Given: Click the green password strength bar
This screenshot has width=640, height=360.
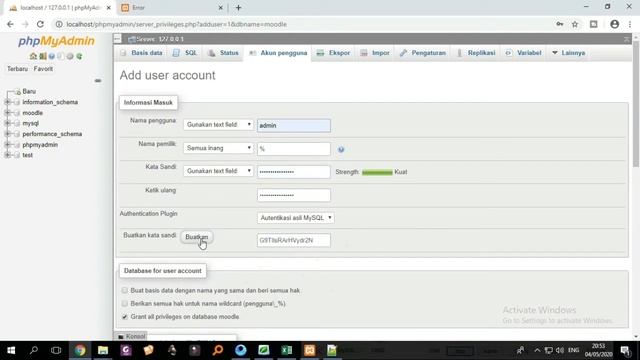Looking at the screenshot, I should pyautogui.click(x=377, y=172).
